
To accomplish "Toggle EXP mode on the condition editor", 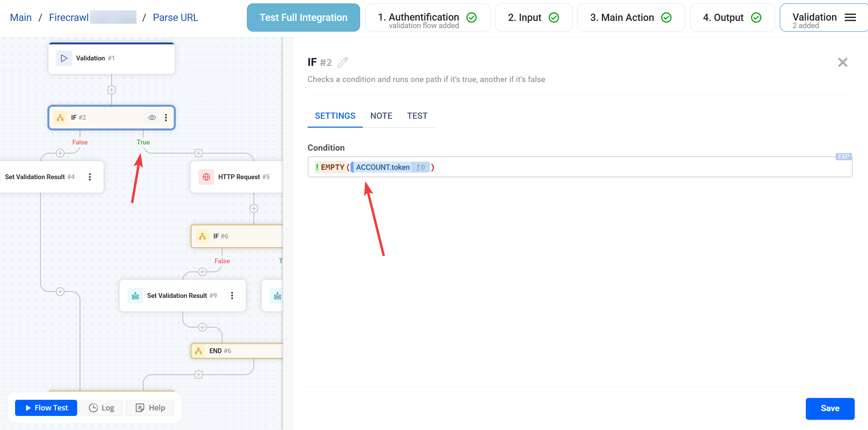I will [x=843, y=156].
